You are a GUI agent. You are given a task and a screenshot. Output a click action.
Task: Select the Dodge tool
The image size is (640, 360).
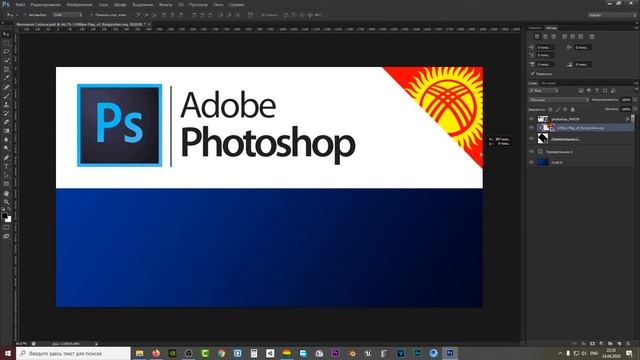point(6,149)
